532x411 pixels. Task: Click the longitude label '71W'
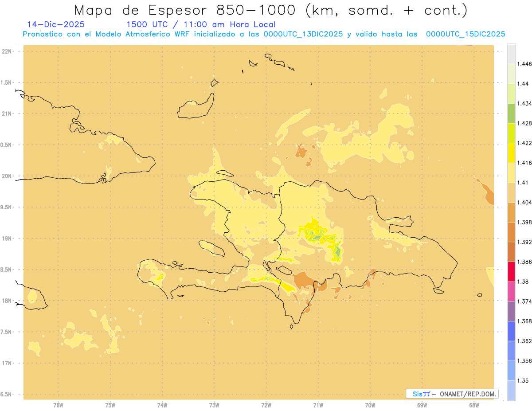click(318, 405)
